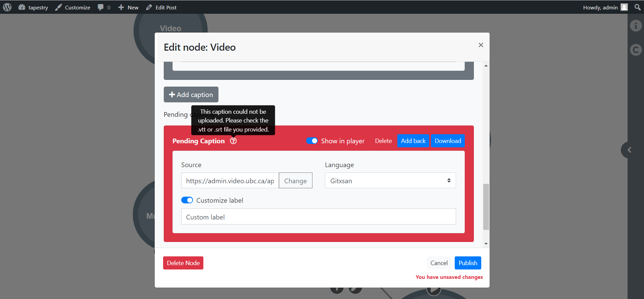
Task: Open the New content menu
Action: coord(128,7)
